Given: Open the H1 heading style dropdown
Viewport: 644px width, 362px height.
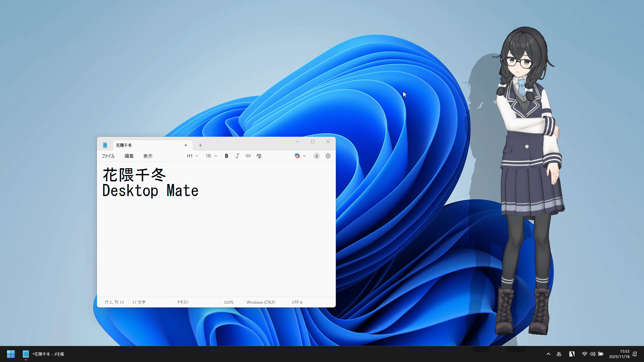Looking at the screenshot, I should (193, 156).
